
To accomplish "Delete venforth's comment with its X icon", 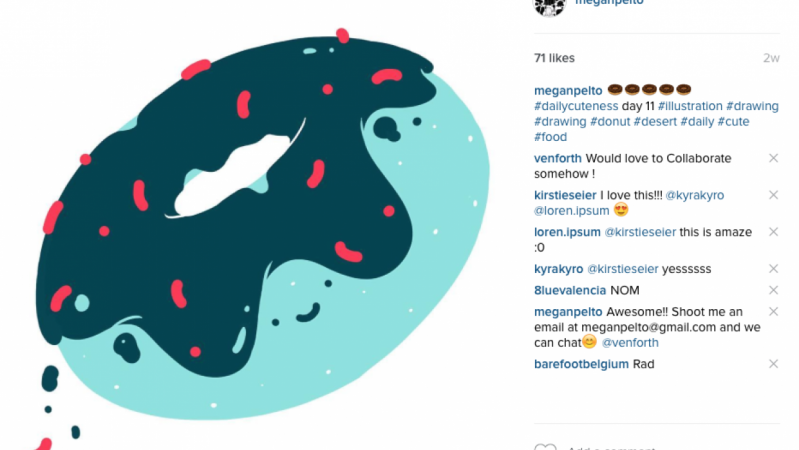I will [773, 158].
